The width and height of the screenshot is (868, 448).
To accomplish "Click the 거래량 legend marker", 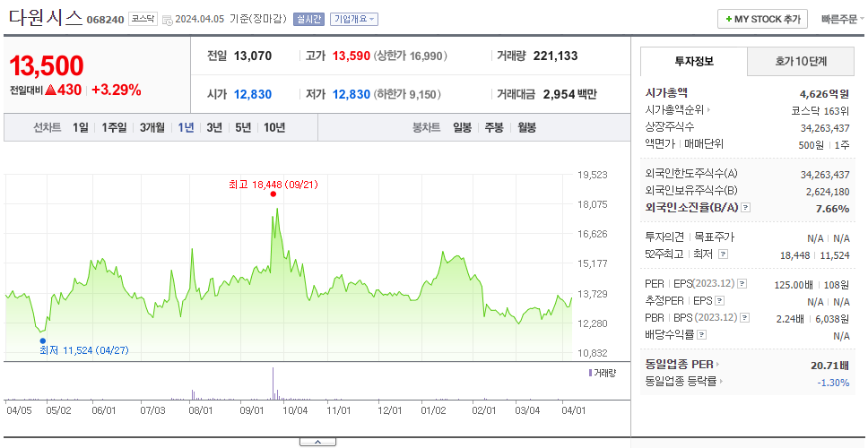I will pos(590,373).
